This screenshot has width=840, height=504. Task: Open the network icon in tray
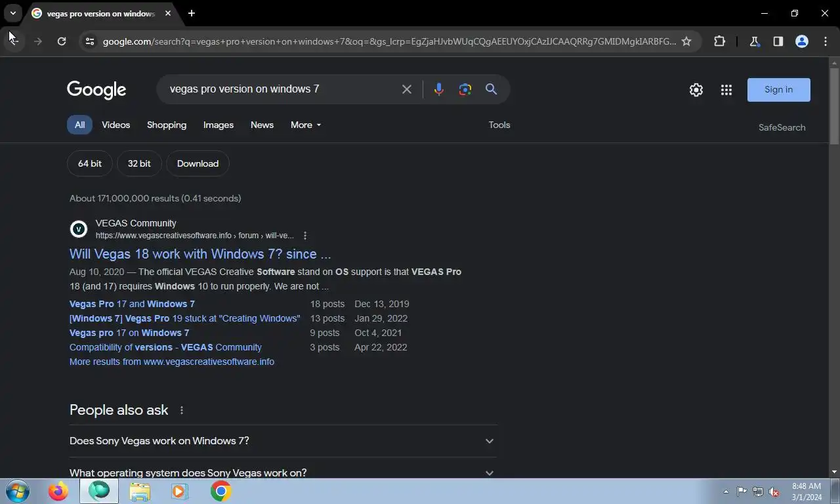point(758,492)
